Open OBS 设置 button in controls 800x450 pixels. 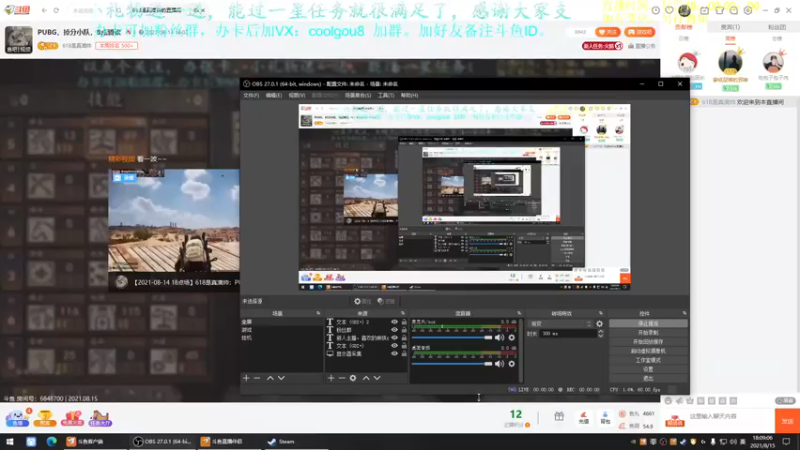648,369
